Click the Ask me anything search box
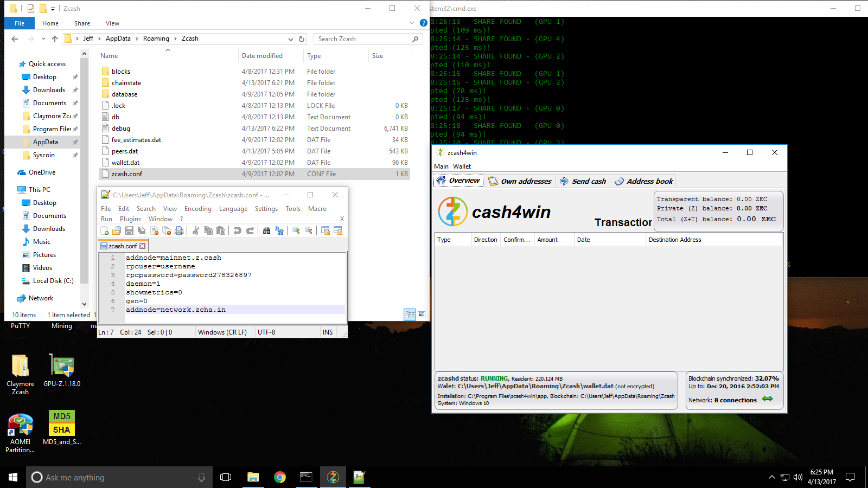This screenshot has width=868, height=488. [119, 477]
